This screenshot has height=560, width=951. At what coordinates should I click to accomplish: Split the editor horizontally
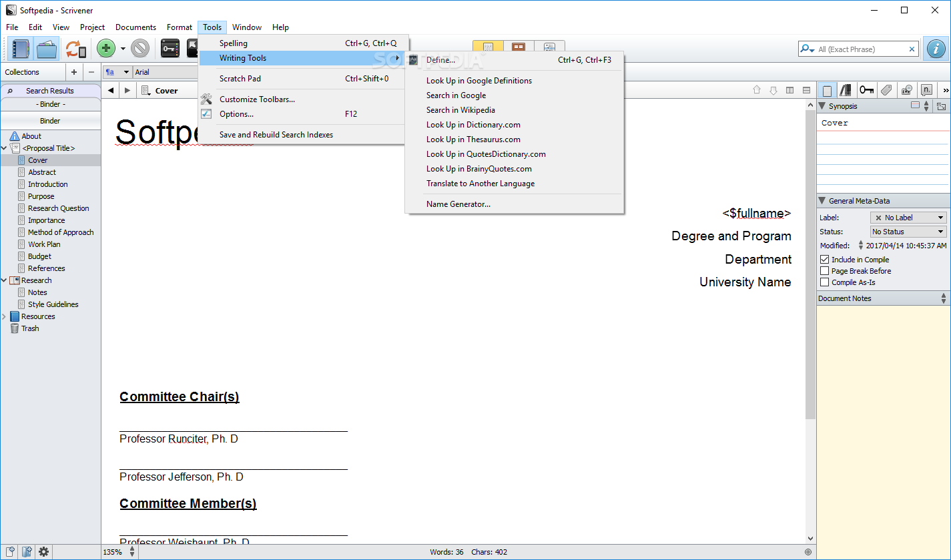(x=807, y=90)
